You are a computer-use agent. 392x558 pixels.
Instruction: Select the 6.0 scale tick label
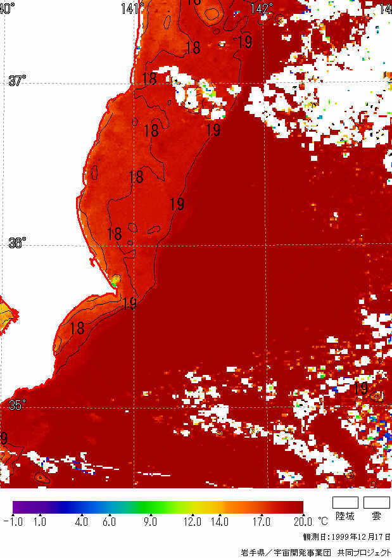point(109,522)
